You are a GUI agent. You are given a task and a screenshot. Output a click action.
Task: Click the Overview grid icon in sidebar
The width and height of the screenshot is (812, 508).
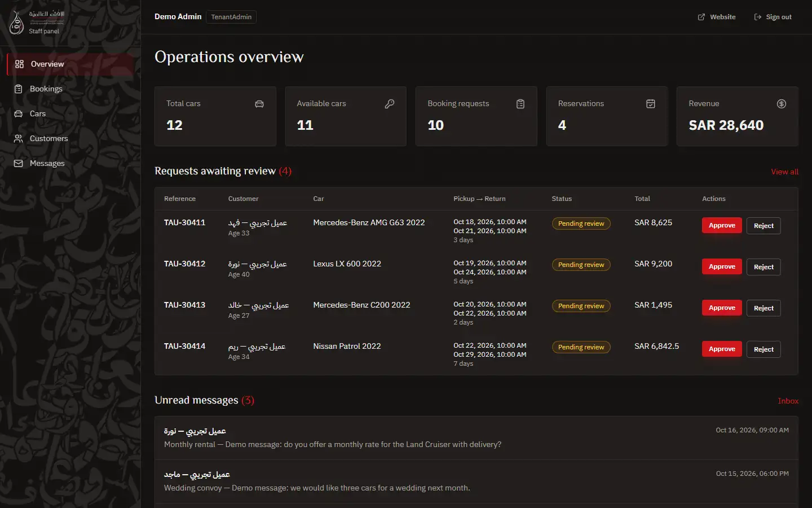tap(19, 64)
